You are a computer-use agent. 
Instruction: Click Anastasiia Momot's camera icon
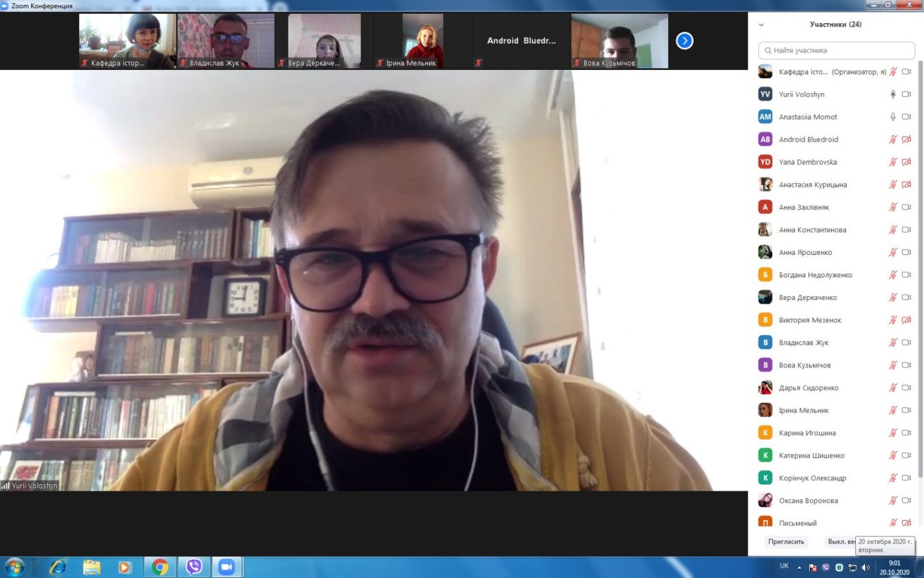pyautogui.click(x=906, y=117)
